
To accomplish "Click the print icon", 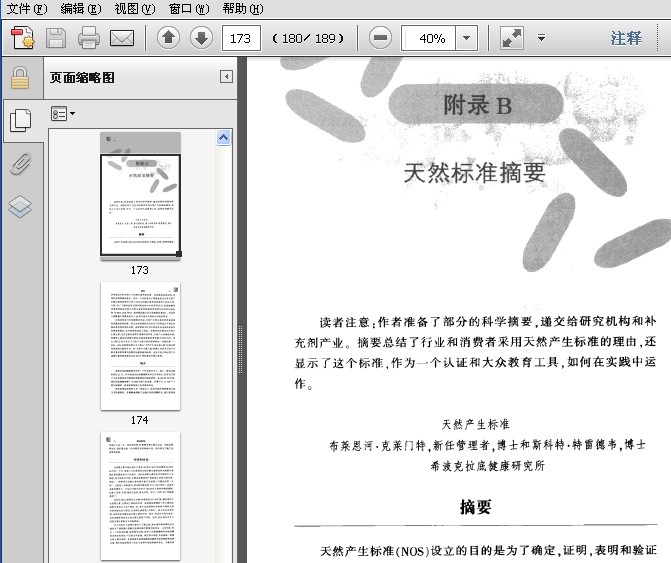I will pos(89,38).
